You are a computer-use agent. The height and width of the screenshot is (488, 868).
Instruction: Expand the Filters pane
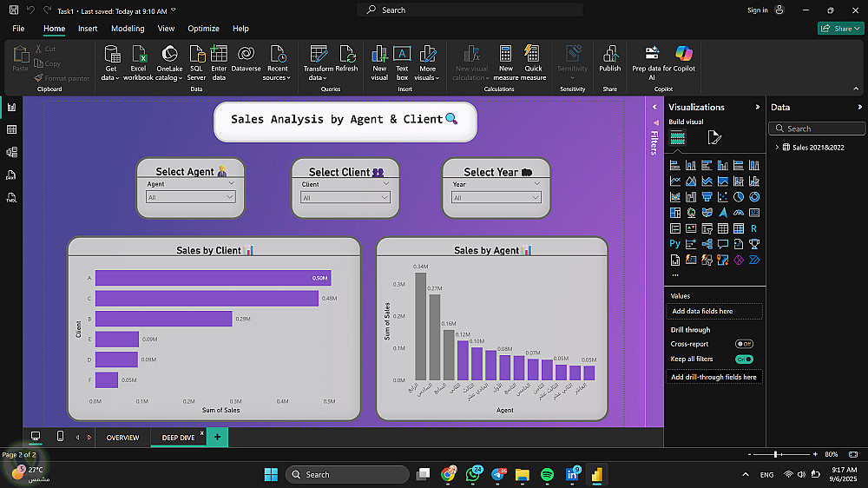654,107
